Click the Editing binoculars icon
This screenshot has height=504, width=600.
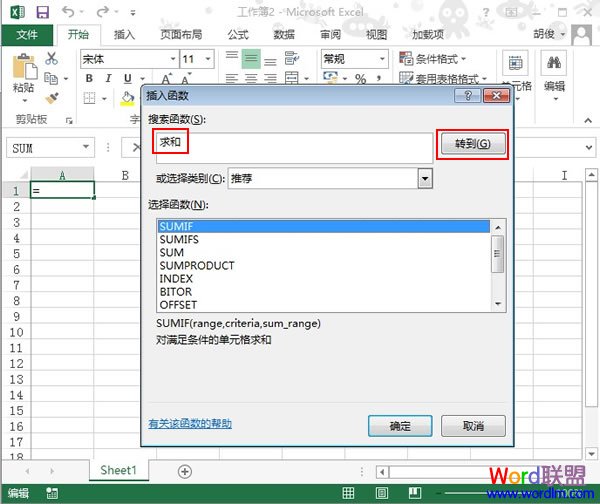click(x=554, y=62)
